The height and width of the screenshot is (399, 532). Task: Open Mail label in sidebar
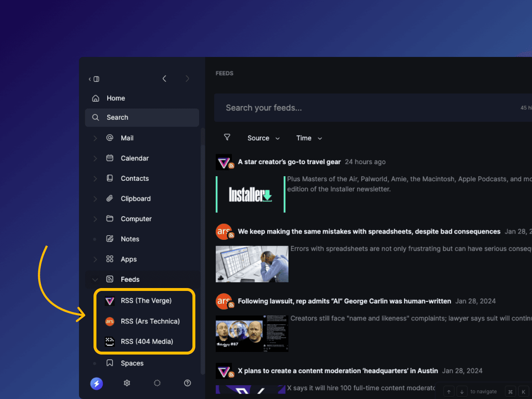pyautogui.click(x=127, y=138)
